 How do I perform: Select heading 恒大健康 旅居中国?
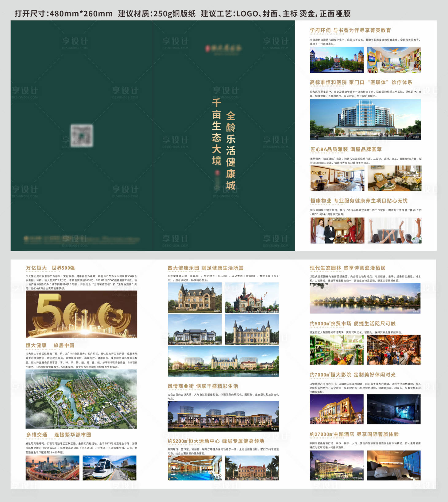(50, 345)
